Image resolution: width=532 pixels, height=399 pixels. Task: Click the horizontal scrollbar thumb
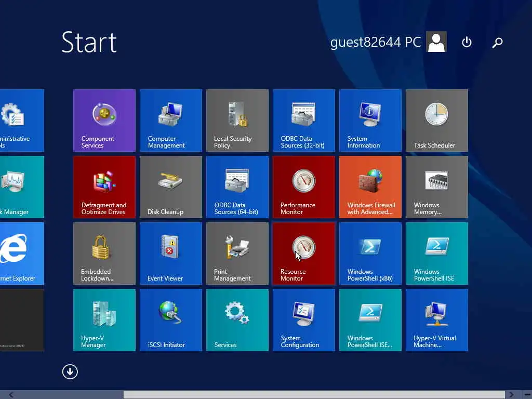point(314,395)
